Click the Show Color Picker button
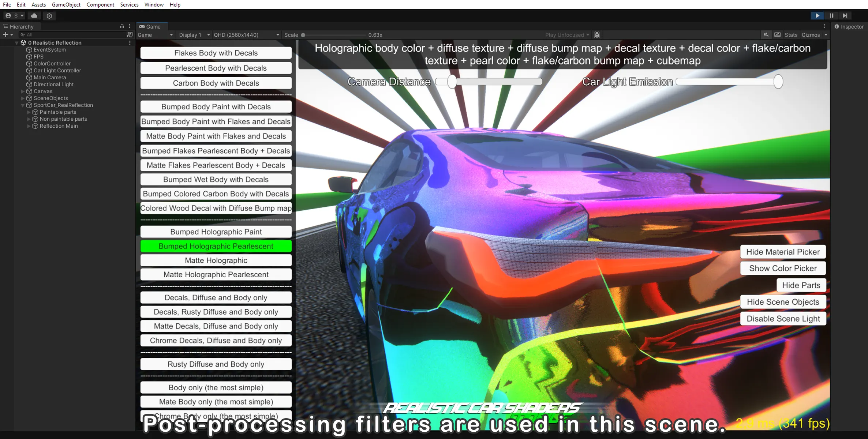The width and height of the screenshot is (868, 439). (x=783, y=268)
